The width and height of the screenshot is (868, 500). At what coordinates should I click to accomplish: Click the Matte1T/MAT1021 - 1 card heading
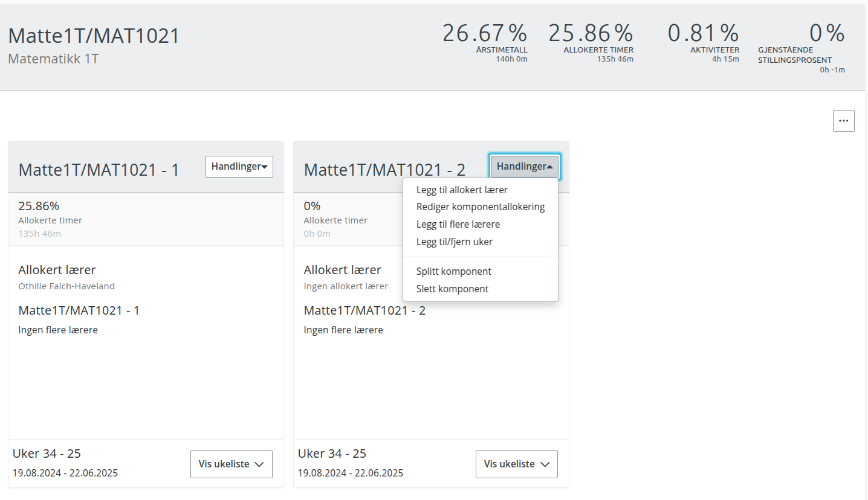99,170
